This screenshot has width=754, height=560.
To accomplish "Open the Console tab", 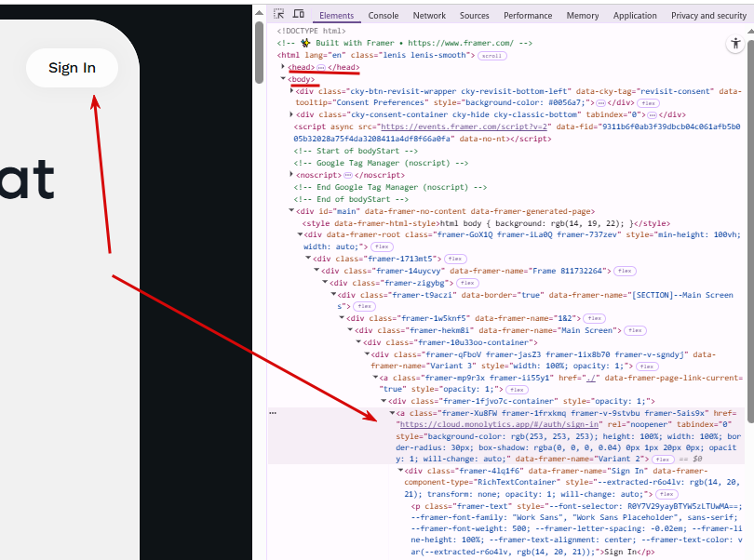I will [x=384, y=16].
